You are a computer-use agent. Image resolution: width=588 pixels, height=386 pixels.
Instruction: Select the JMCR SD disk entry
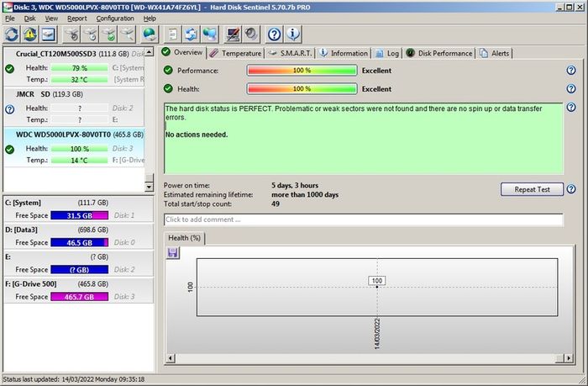(74, 107)
